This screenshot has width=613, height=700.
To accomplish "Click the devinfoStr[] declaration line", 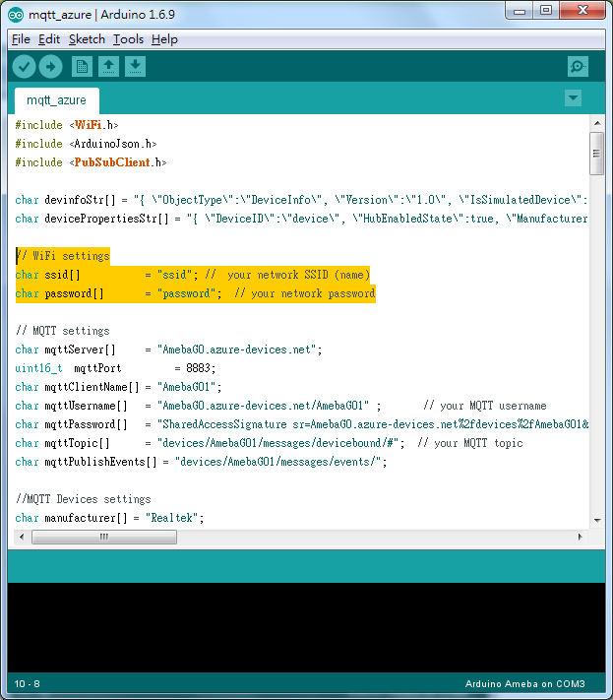I will (x=301, y=200).
